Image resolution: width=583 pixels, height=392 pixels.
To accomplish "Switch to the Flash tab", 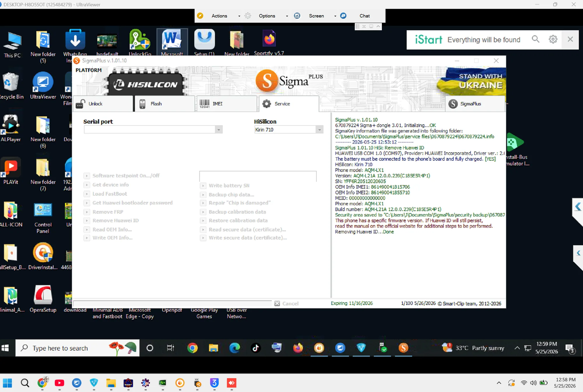I will coord(165,104).
